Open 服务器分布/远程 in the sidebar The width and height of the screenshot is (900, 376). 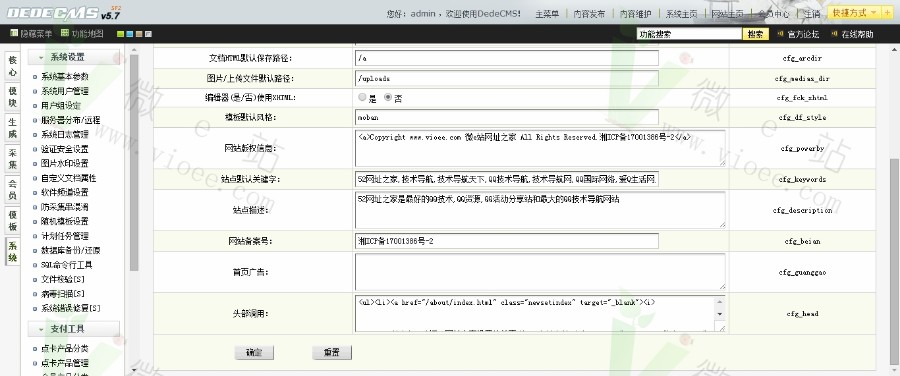pos(71,120)
